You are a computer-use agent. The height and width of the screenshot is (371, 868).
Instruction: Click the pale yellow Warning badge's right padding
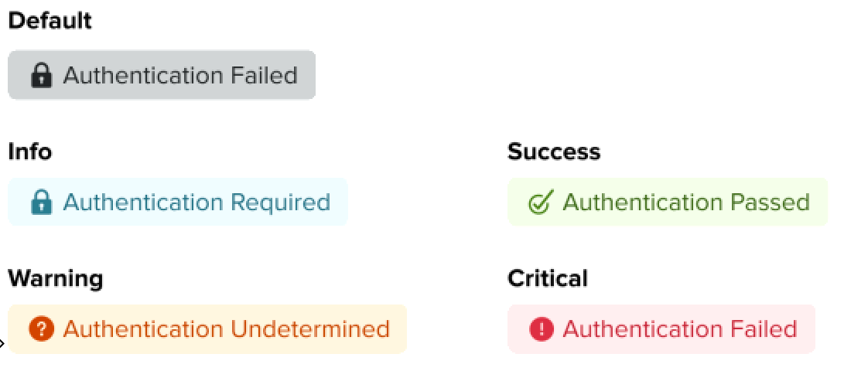pyautogui.click(x=398, y=329)
